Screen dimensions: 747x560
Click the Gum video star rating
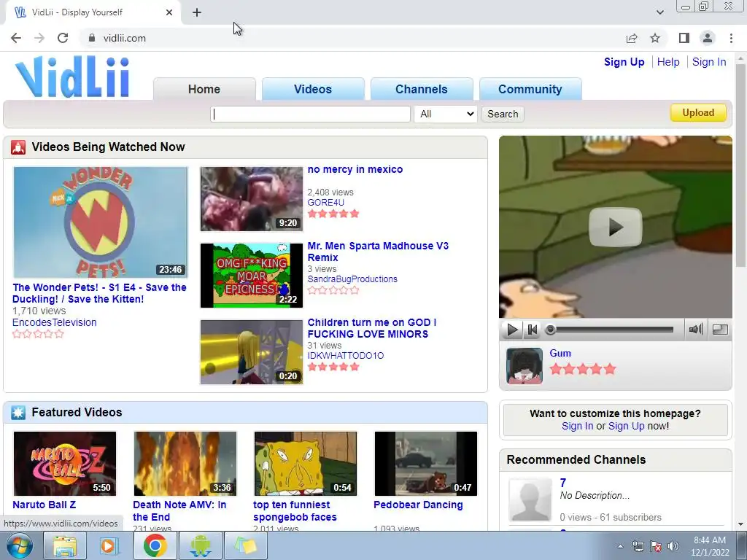[x=583, y=369]
